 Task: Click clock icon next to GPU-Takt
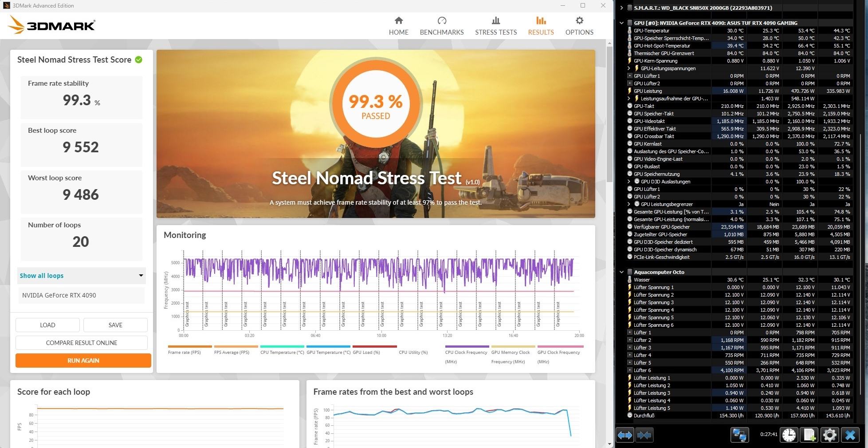629,106
